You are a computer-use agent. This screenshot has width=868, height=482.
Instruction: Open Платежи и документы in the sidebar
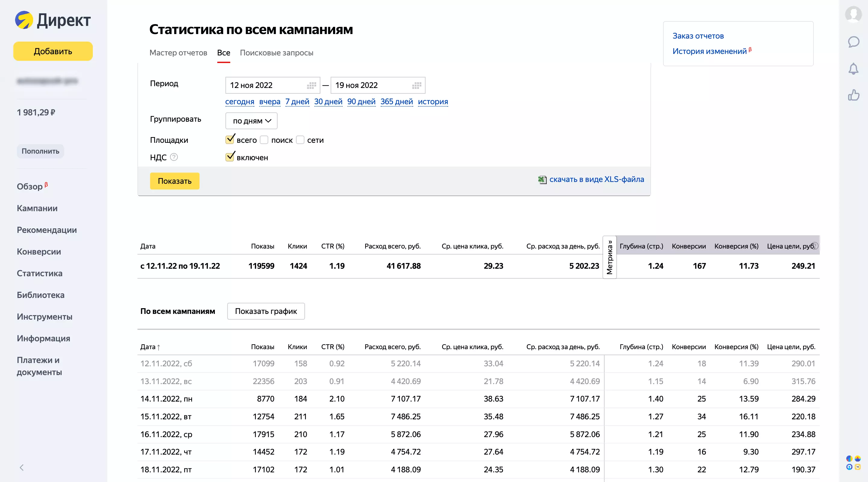39,366
